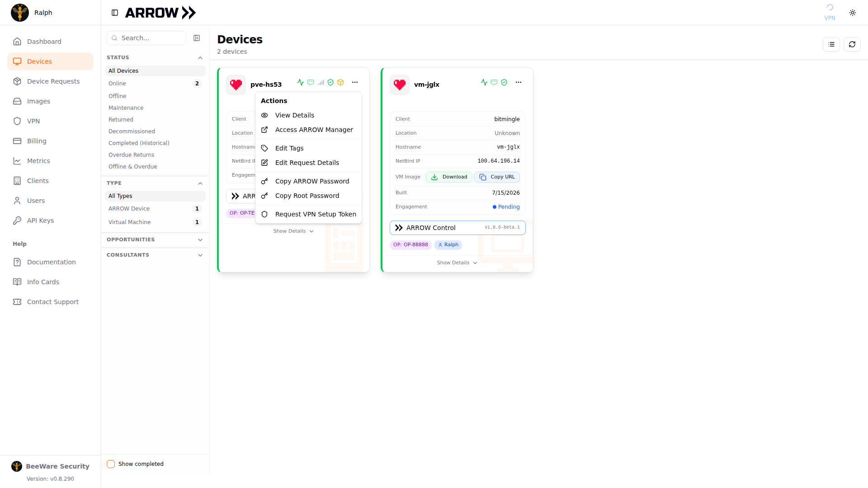Filter by Overdue Returns

tap(155, 155)
